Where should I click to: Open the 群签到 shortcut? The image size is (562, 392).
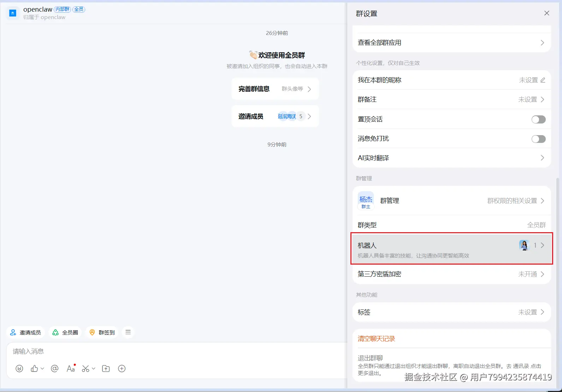(102, 332)
